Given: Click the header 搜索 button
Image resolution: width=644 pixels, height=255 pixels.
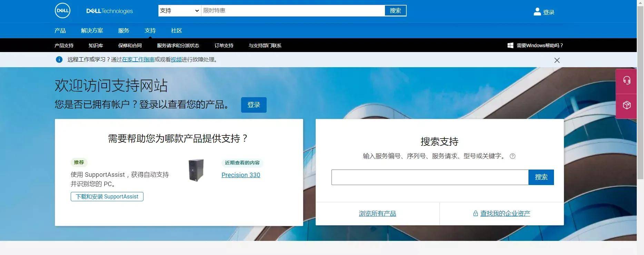Looking at the screenshot, I should point(395,11).
